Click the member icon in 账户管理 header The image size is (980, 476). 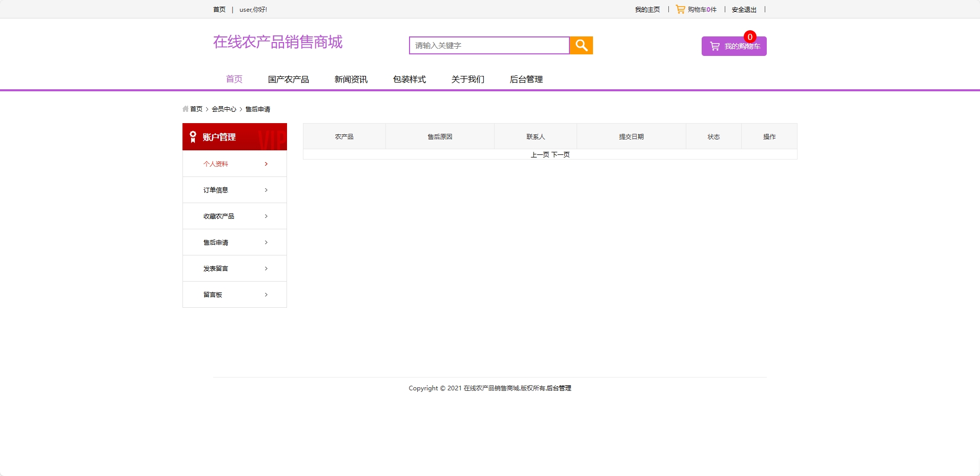click(192, 136)
